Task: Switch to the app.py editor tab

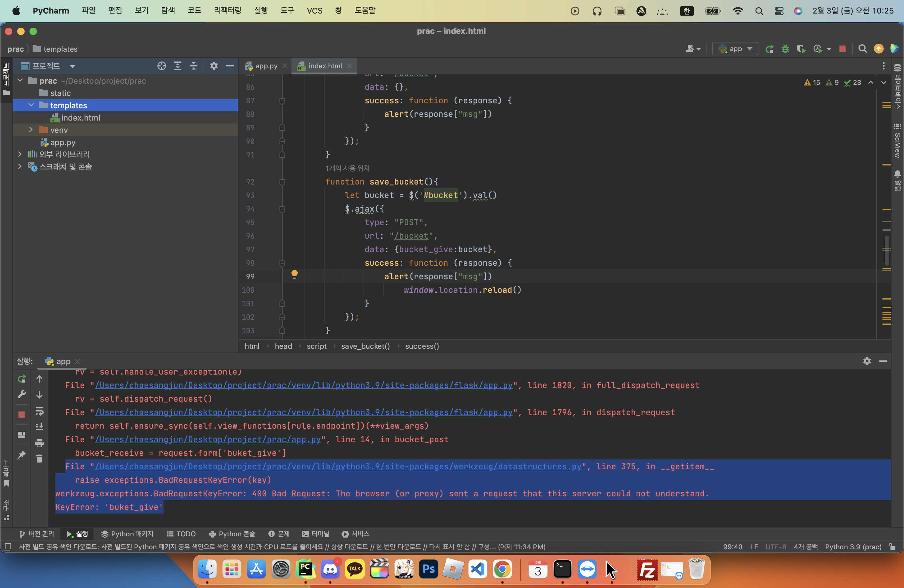Action: pyautogui.click(x=266, y=66)
